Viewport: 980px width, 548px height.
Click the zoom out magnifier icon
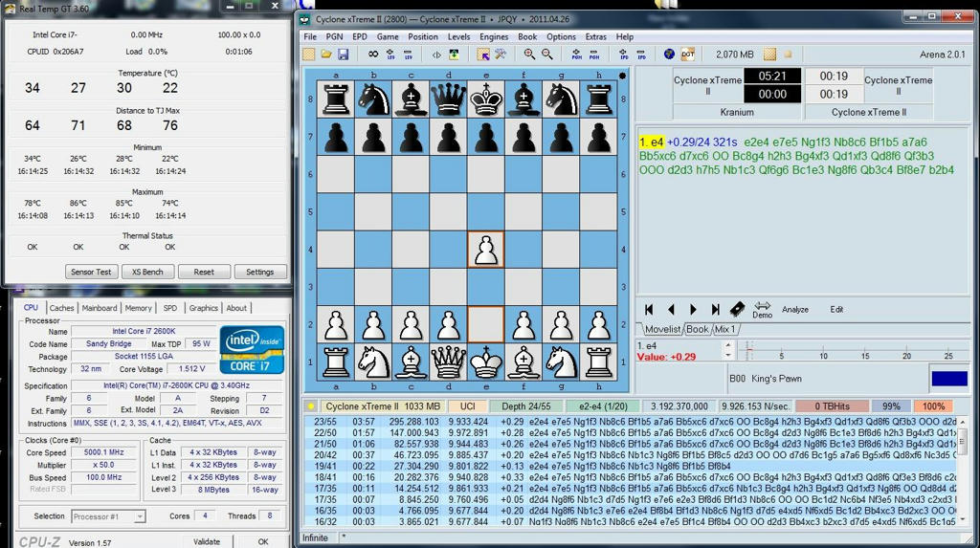click(546, 55)
